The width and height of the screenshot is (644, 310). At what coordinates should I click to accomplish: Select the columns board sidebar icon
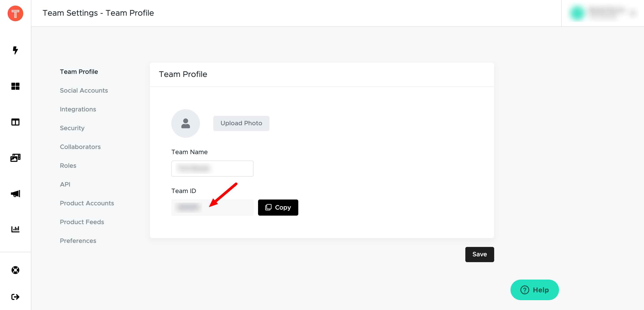coord(15,122)
